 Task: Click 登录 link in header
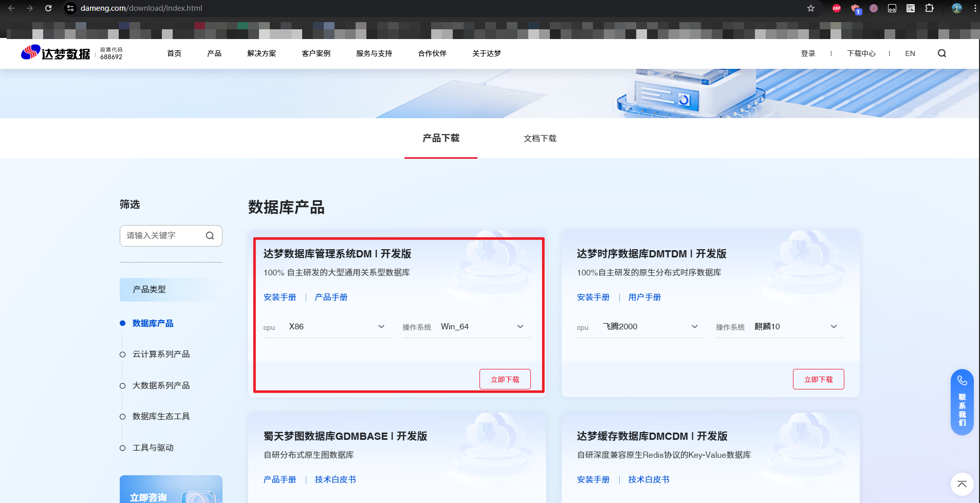[x=808, y=53]
